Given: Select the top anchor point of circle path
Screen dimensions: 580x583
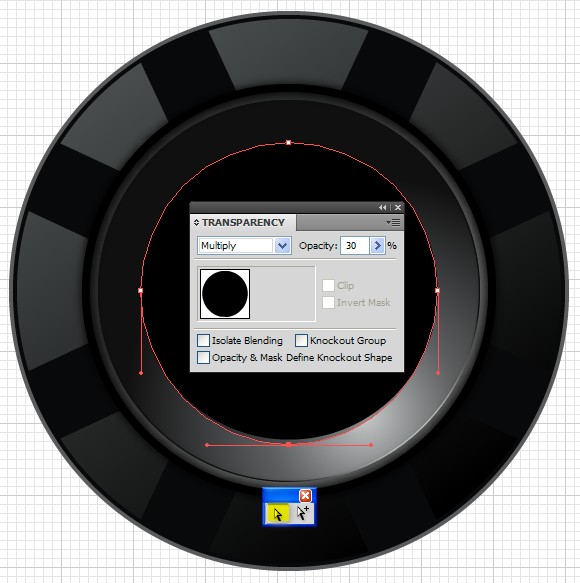Looking at the screenshot, I should (289, 142).
